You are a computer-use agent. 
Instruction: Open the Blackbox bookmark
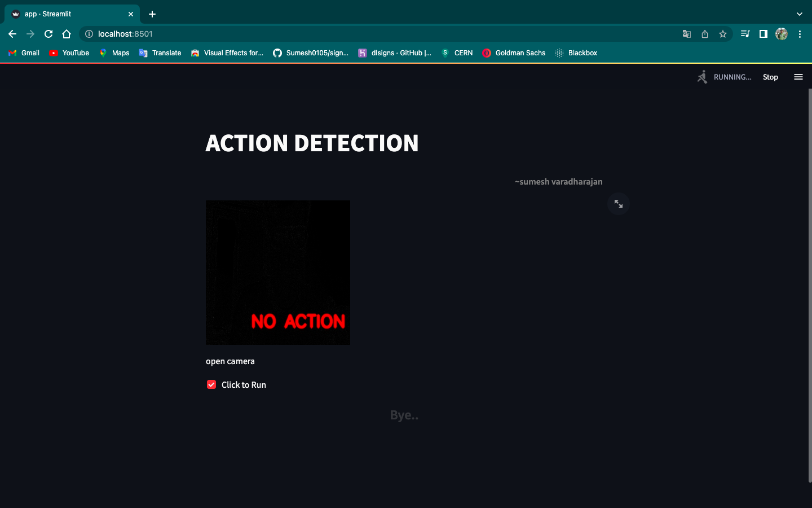click(x=576, y=52)
